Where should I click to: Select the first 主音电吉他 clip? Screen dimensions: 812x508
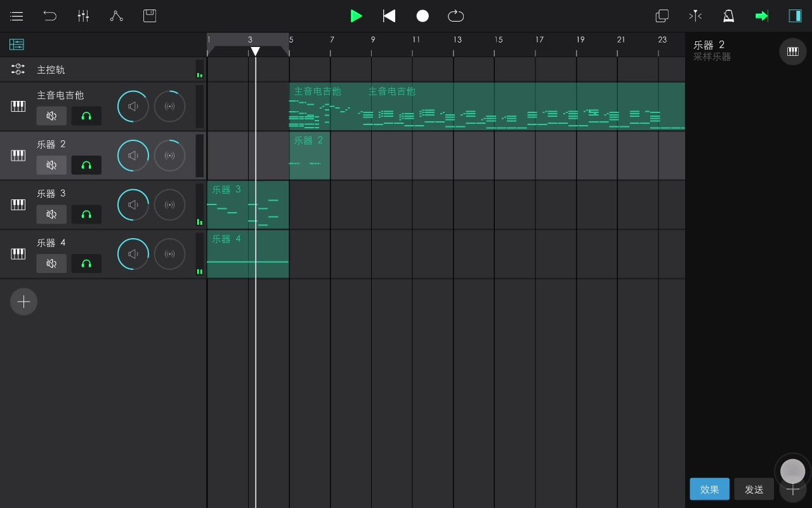pos(326,107)
